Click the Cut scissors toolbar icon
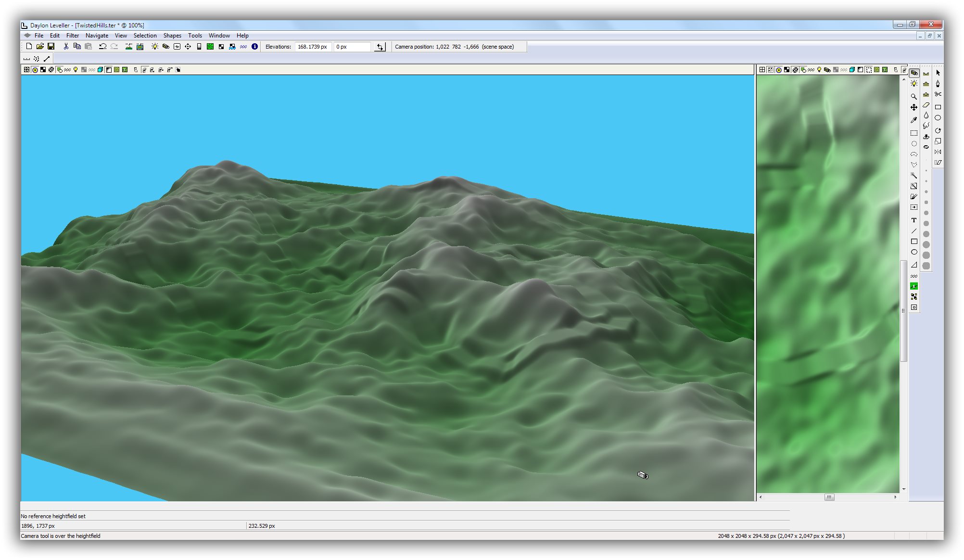 [x=66, y=47]
